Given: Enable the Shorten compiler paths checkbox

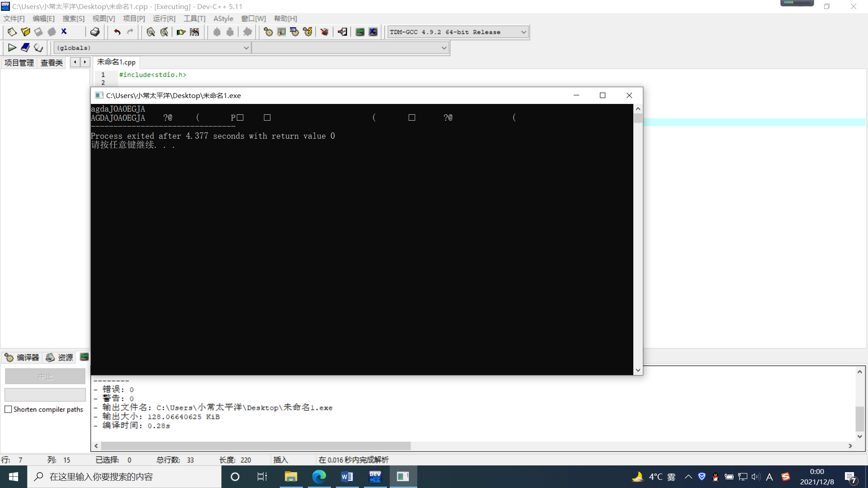Looking at the screenshot, I should click(8, 409).
